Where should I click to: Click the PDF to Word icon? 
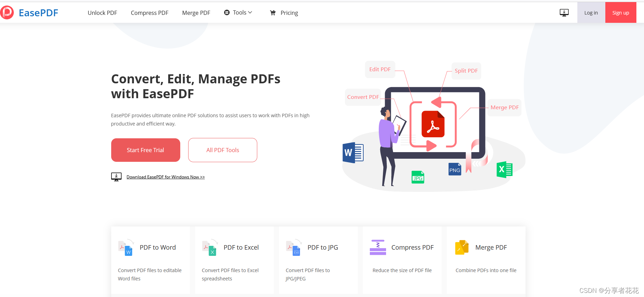(126, 248)
